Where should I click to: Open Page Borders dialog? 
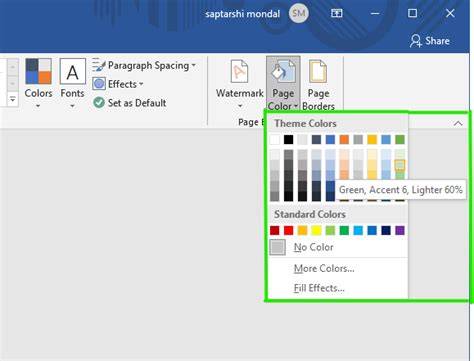click(x=318, y=85)
